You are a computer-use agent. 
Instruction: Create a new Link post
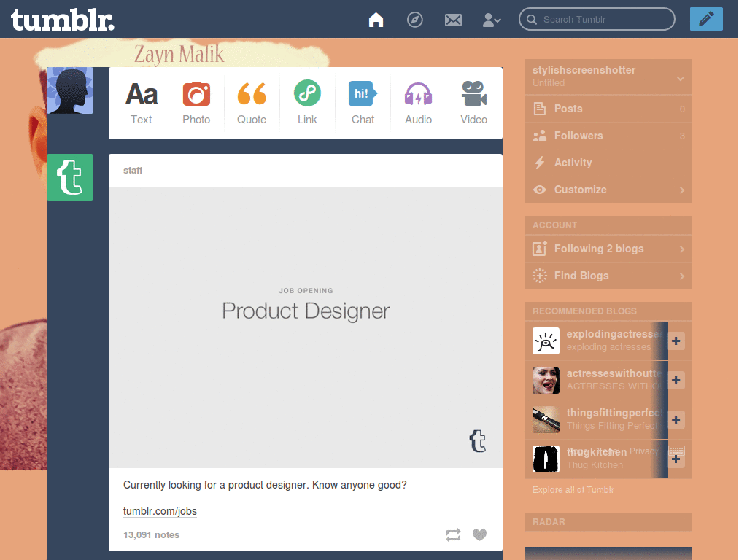[x=307, y=104]
